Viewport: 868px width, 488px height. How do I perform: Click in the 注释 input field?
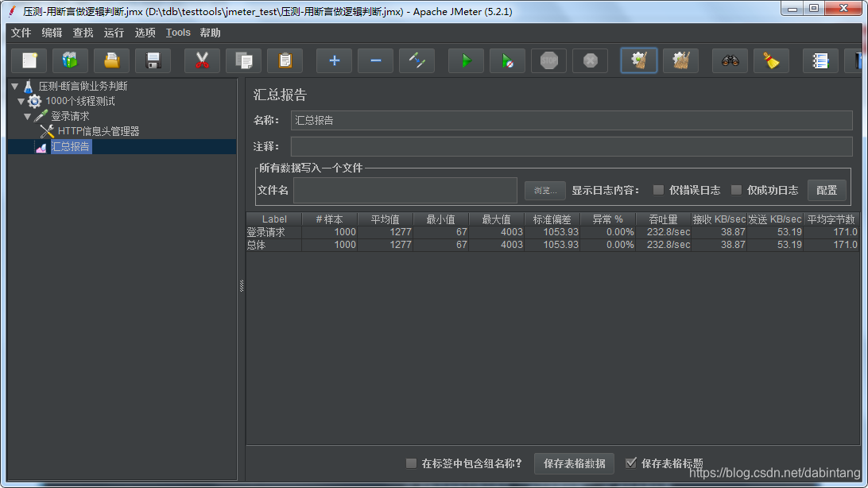pyautogui.click(x=572, y=146)
